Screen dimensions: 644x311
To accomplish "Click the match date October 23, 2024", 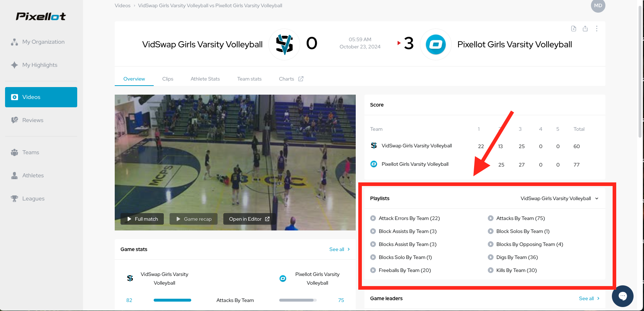I will tap(360, 47).
